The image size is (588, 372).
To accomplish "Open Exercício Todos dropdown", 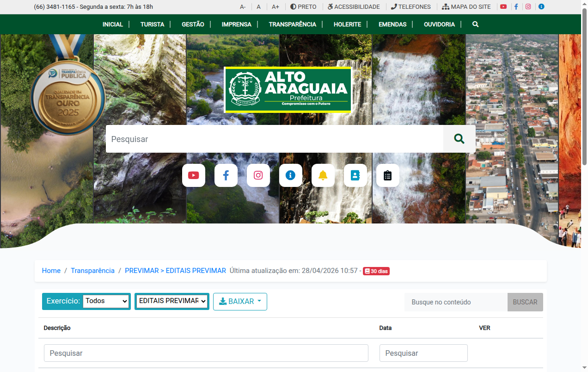I will click(106, 301).
